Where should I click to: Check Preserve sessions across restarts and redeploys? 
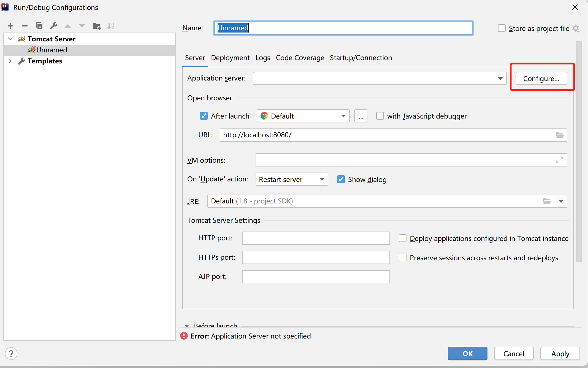click(403, 257)
